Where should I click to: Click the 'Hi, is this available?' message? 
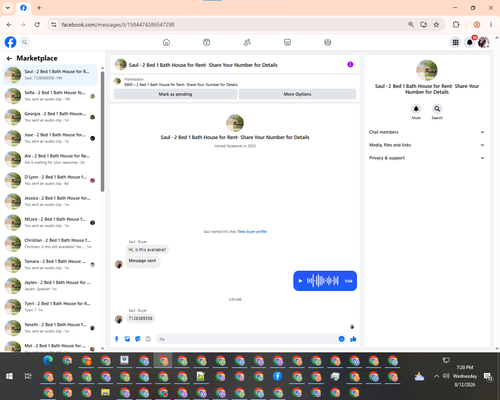[x=147, y=250]
